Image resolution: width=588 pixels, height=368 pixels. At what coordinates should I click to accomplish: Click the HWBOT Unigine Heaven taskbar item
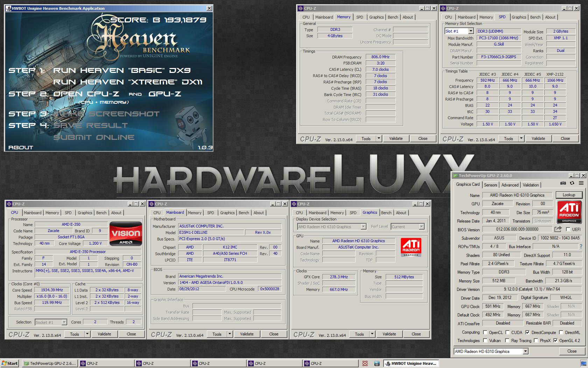pos(411,363)
